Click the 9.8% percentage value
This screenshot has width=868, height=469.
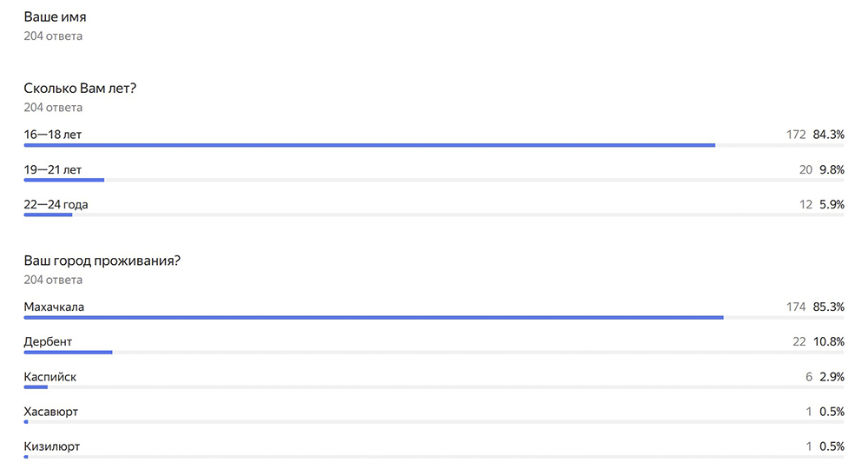coord(832,170)
